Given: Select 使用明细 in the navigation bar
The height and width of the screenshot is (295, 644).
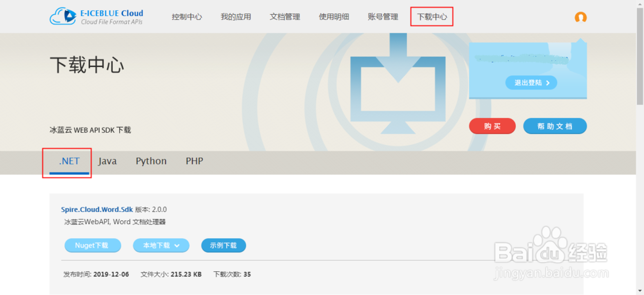Looking at the screenshot, I should 334,17.
